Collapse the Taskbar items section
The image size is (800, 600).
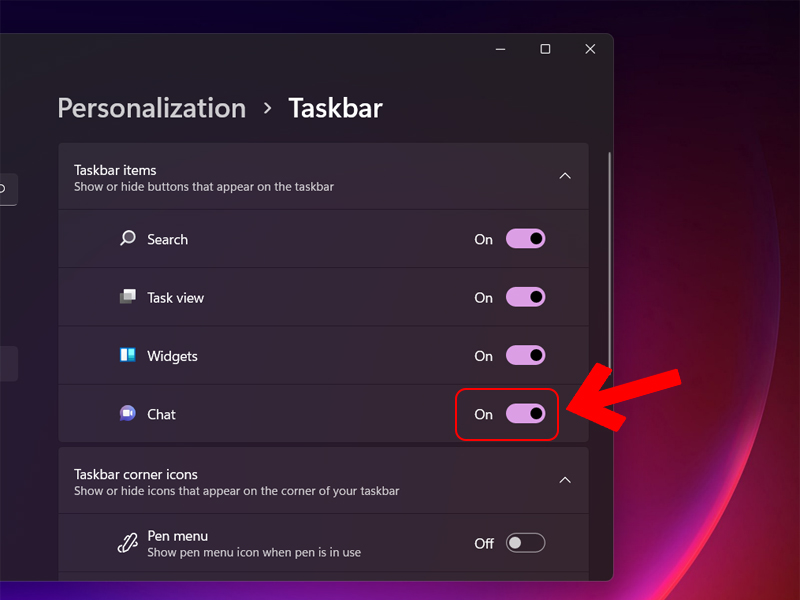565,176
